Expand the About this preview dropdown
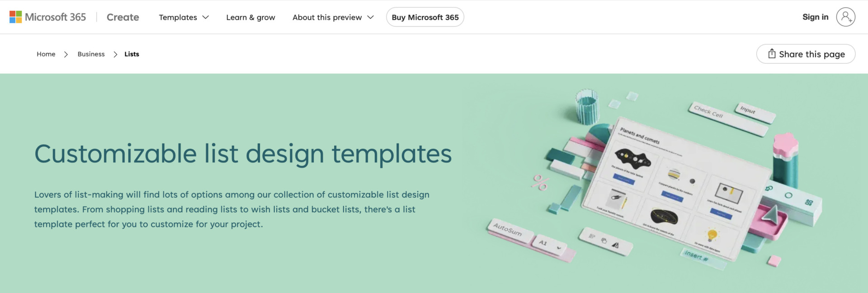 (333, 17)
